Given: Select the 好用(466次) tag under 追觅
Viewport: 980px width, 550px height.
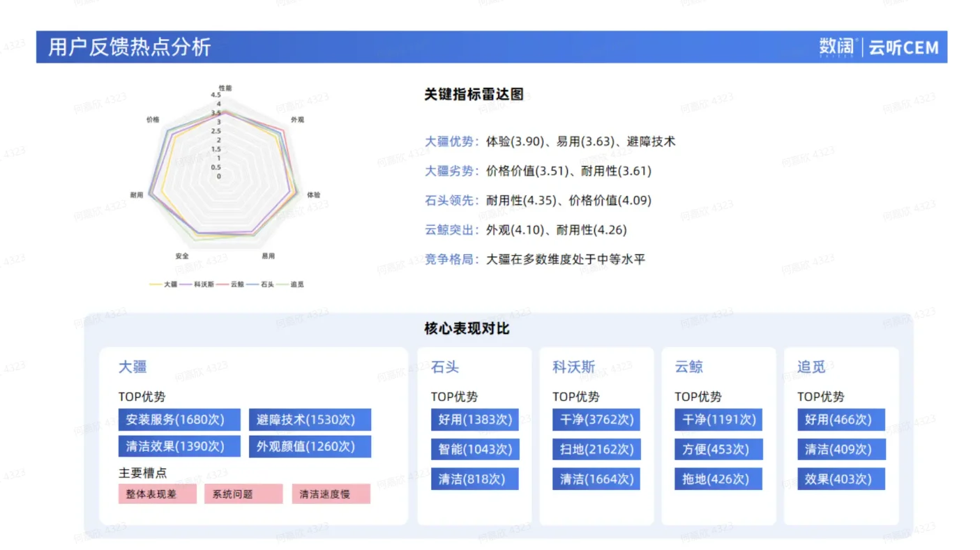Looking at the screenshot, I should 841,420.
